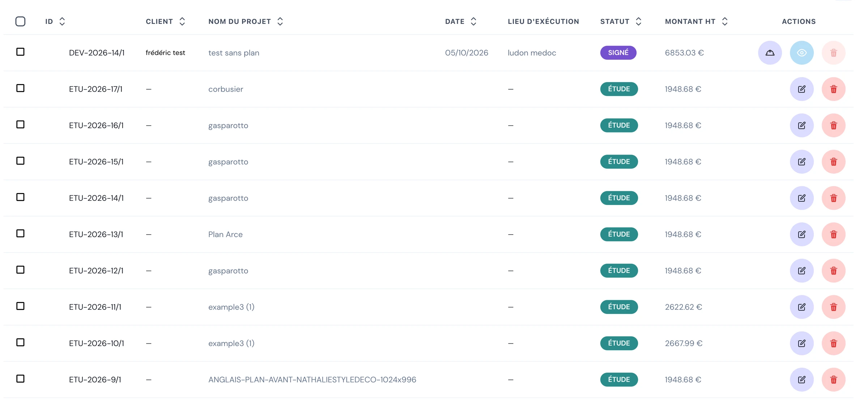868x403 pixels.
Task: Delete study ETU-2026-14/1
Action: [x=833, y=198]
